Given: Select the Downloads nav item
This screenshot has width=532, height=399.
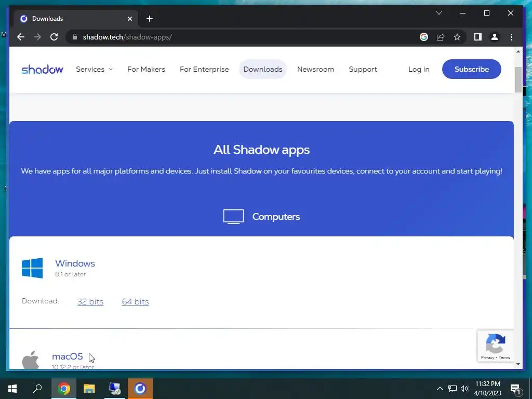Looking at the screenshot, I should [263, 69].
